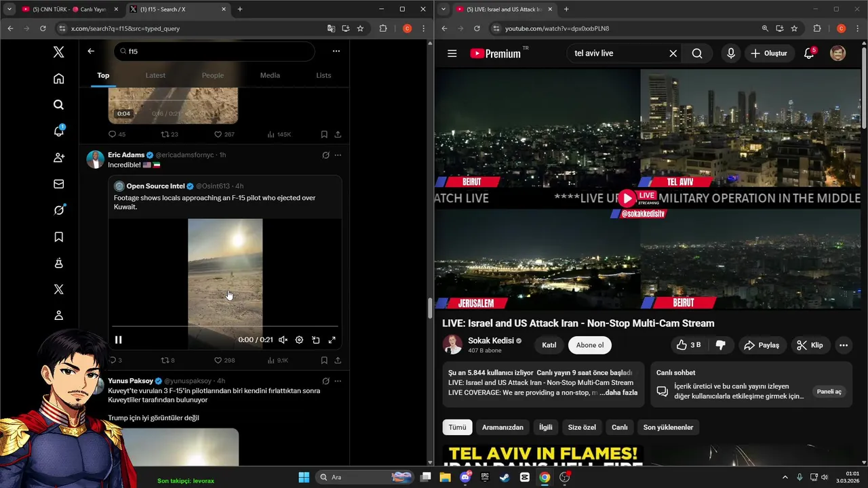The width and height of the screenshot is (868, 488).
Task: Click the taskbar Ara search box
Action: tap(365, 477)
